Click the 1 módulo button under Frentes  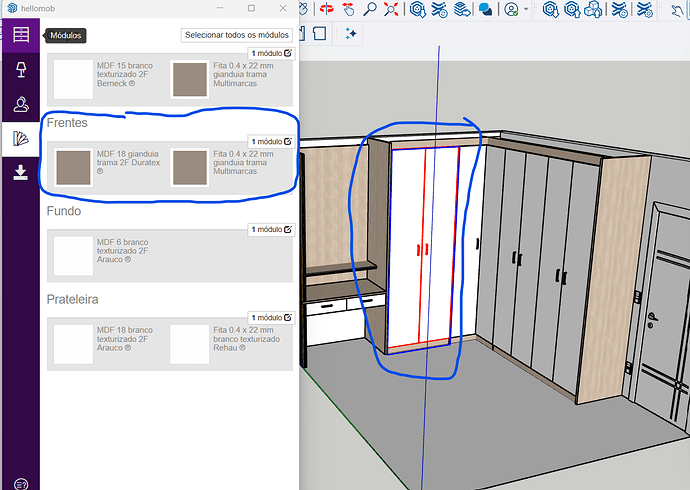(271, 142)
